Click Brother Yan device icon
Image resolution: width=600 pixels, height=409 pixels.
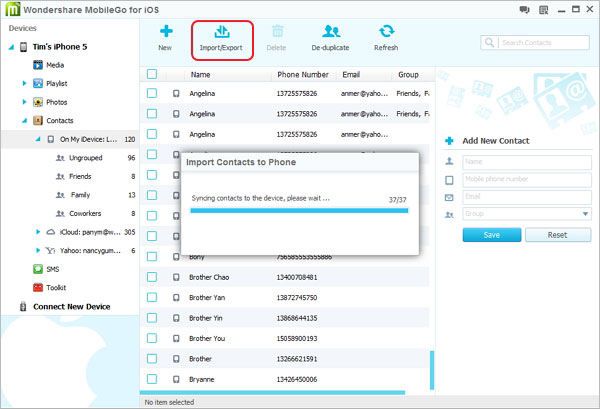tap(176, 297)
